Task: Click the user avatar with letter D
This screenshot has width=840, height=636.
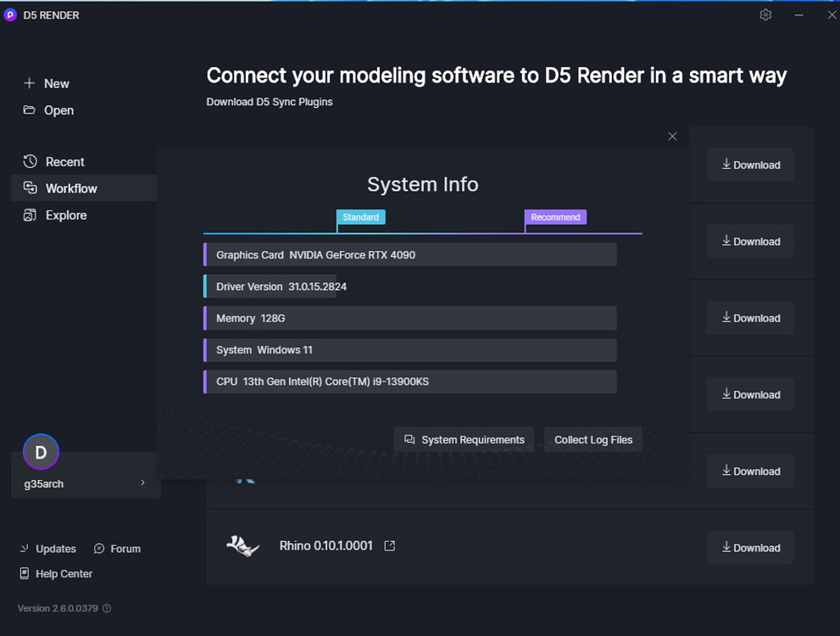Action: pyautogui.click(x=41, y=452)
